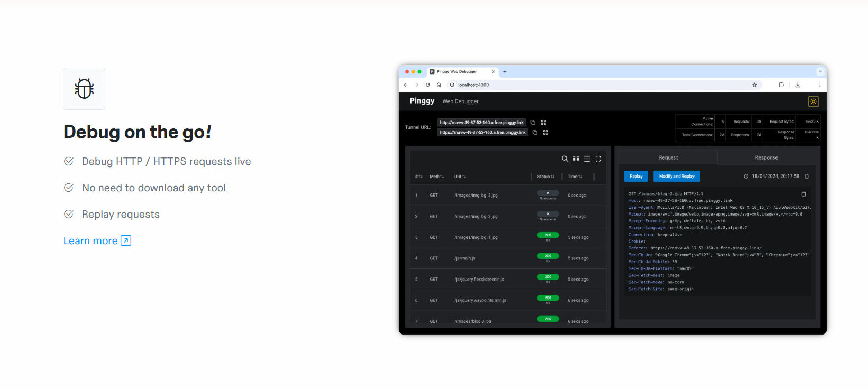868x390 pixels.
Task: Select the /images/img_bg_1.jpg request row
Action: click(x=508, y=238)
